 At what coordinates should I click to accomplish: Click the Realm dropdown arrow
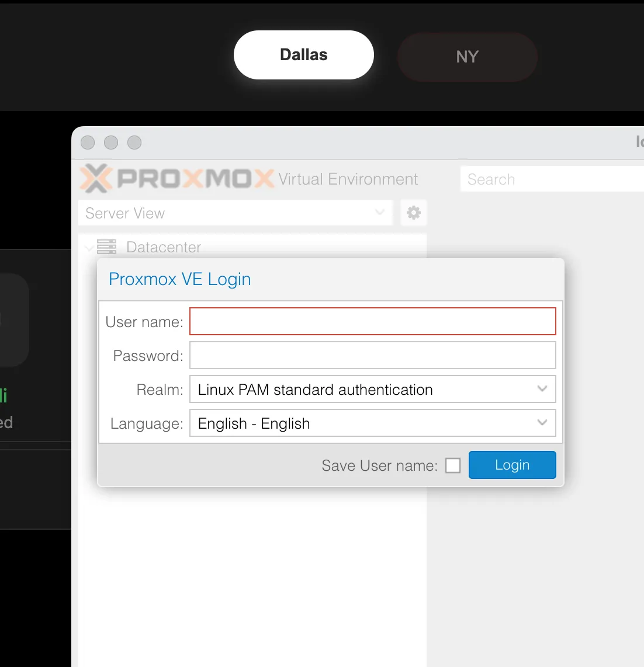click(542, 389)
